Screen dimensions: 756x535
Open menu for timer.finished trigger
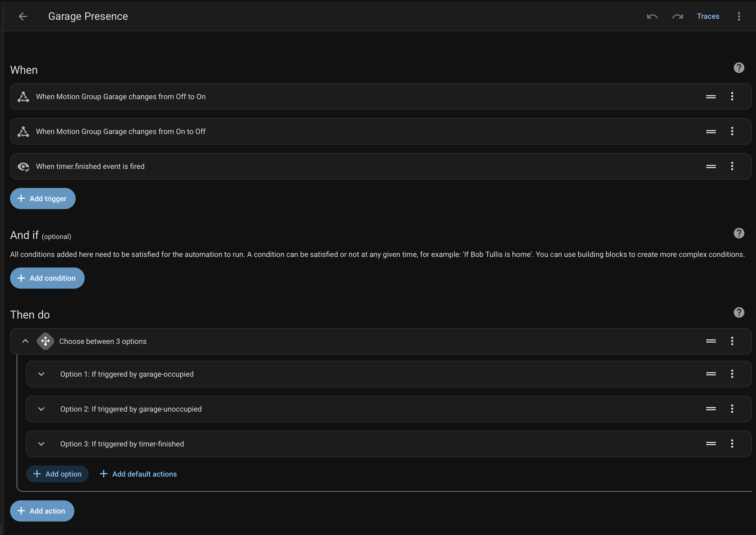tap(732, 166)
